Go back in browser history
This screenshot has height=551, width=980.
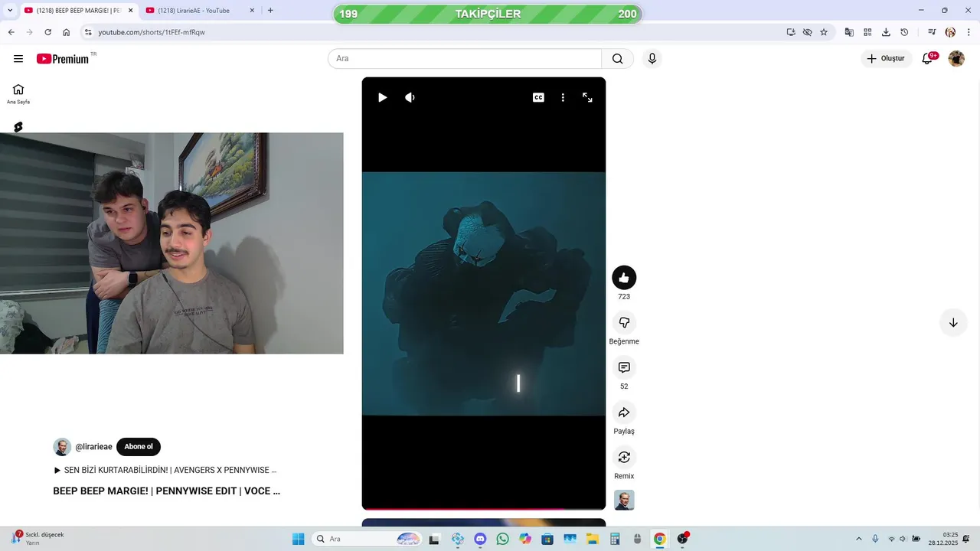[11, 32]
